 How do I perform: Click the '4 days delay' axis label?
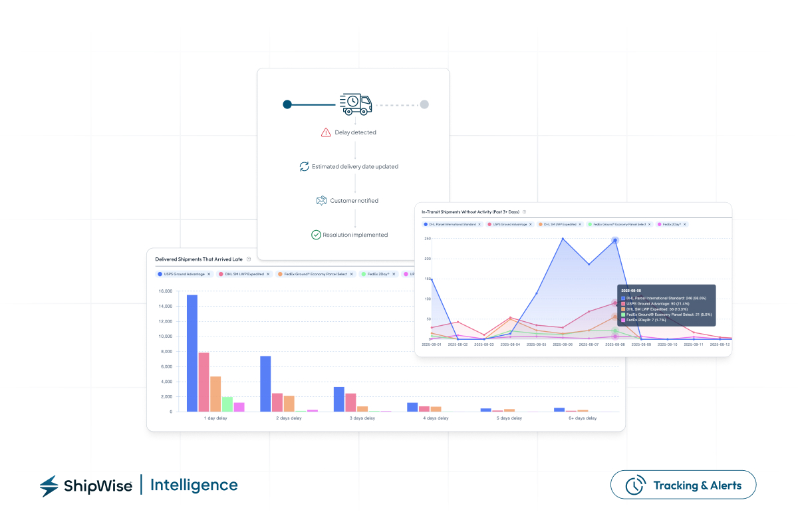coord(436,418)
